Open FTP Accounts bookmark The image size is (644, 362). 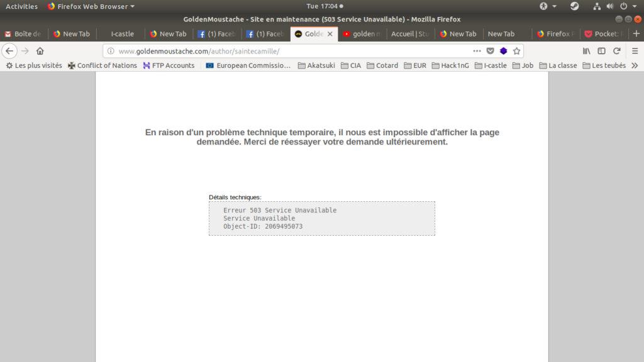[169, 65]
